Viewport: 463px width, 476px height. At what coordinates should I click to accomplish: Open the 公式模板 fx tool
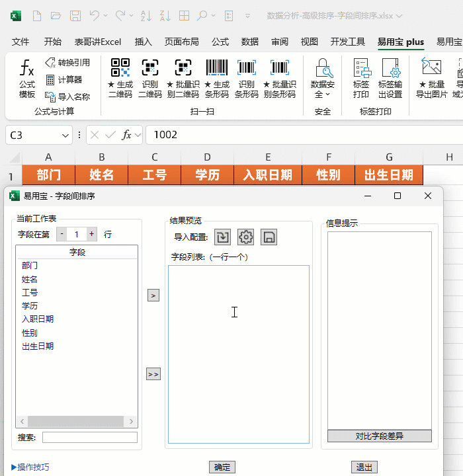coord(26,78)
